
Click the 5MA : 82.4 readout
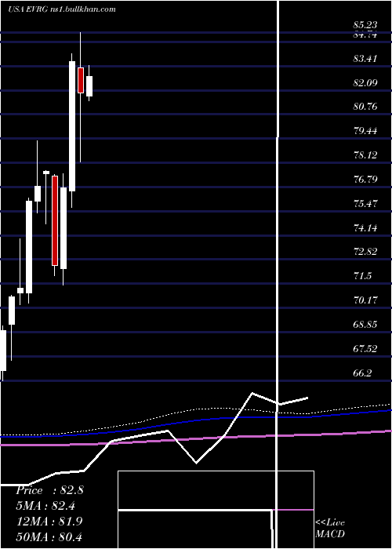[45, 506]
